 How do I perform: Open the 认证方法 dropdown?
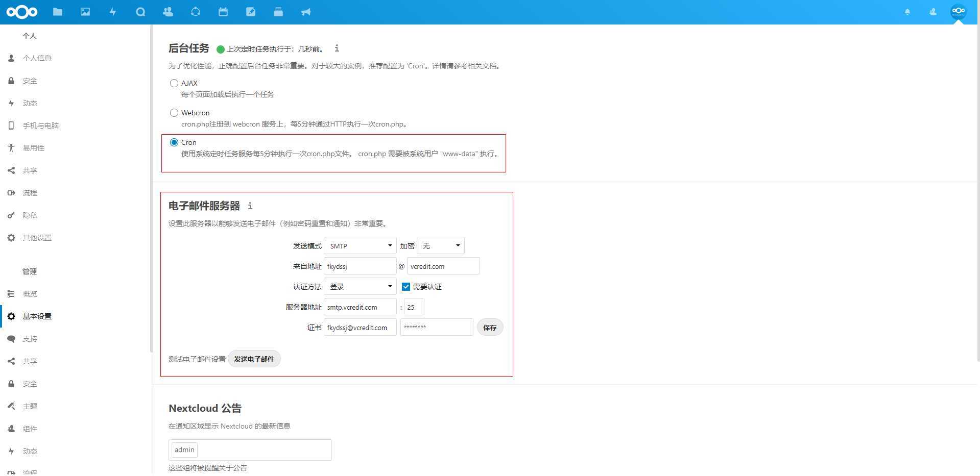(360, 287)
